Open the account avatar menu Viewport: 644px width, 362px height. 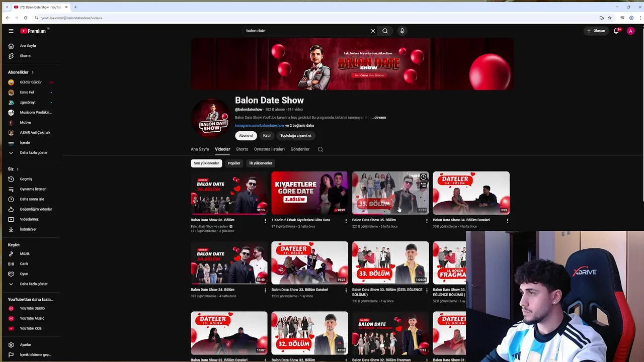630,31
